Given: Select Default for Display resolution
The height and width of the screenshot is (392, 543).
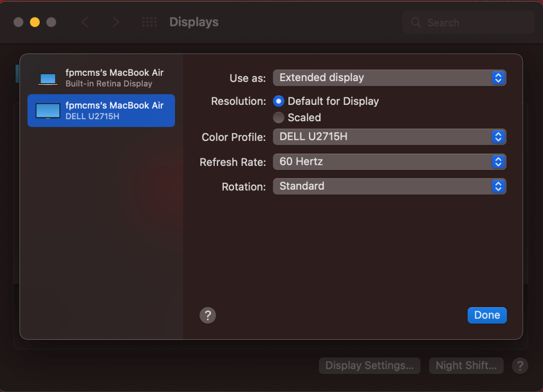Looking at the screenshot, I should pos(278,101).
